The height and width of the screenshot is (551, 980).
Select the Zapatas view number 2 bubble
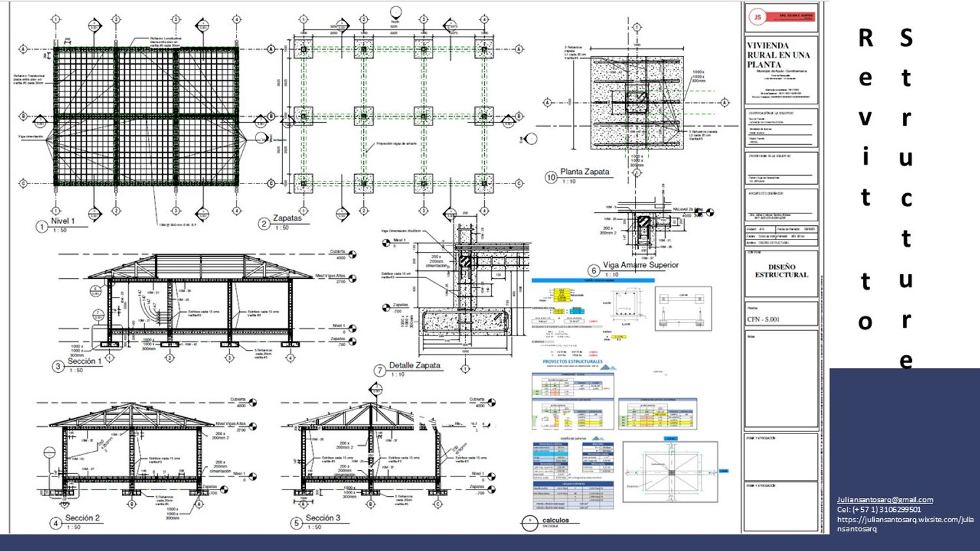(264, 224)
